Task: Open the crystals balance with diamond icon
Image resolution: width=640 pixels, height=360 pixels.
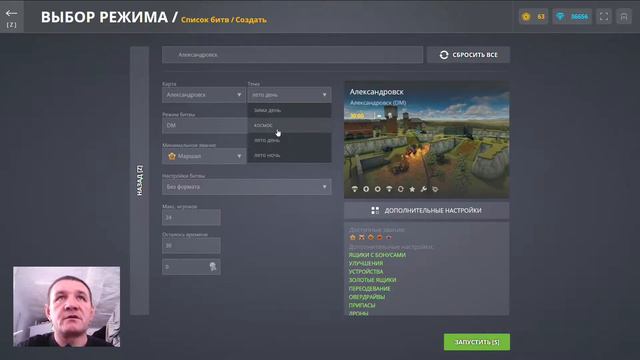Action: tap(572, 17)
